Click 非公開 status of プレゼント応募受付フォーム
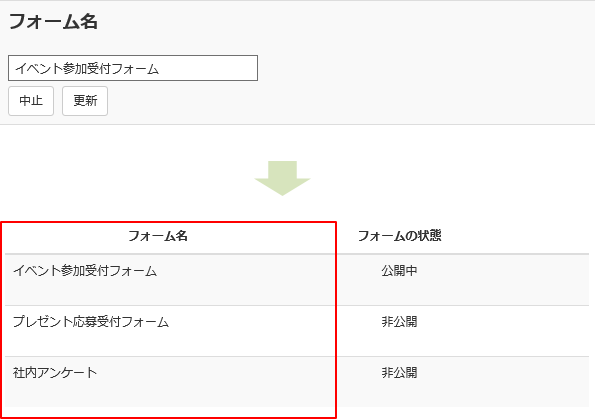Screen dimensions: 595x419 pyautogui.click(x=399, y=322)
